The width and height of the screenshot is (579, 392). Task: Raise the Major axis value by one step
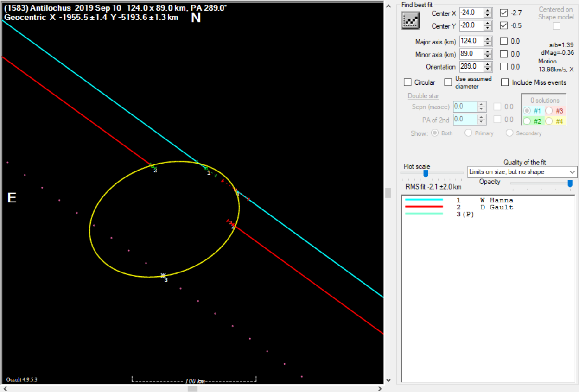tap(488, 38)
